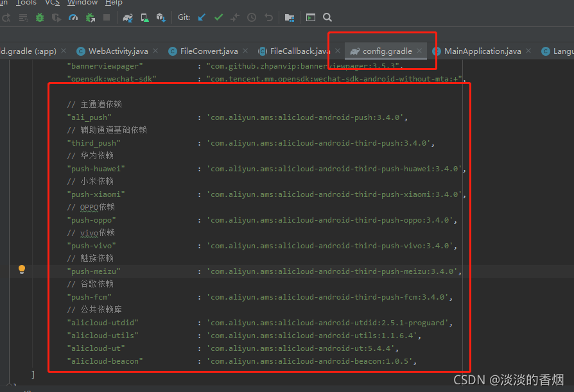Click Git compare with branch icon
574x392 pixels.
point(235,17)
